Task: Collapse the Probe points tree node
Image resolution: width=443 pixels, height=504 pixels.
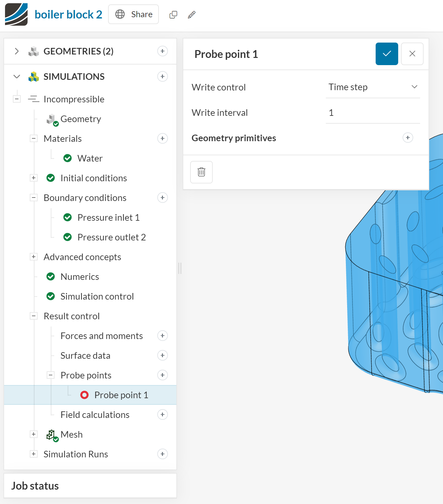Action: [x=50, y=375]
